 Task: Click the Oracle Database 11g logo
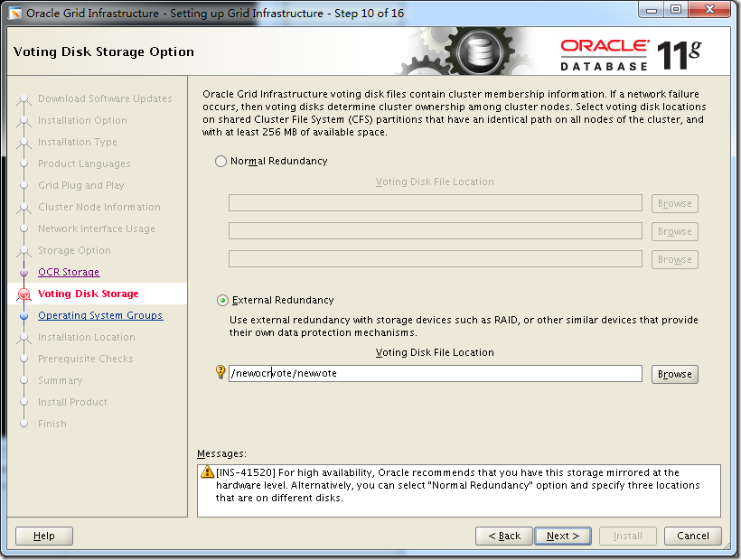631,55
